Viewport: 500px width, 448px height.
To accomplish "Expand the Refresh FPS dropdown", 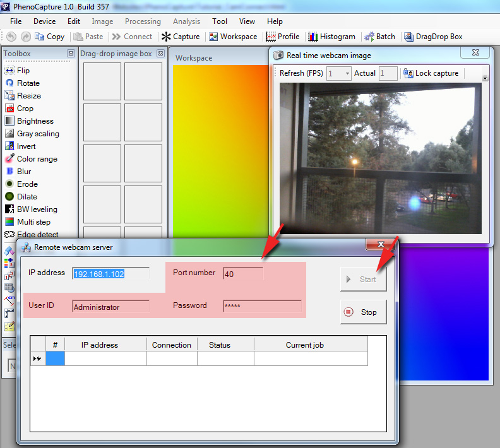I will click(347, 74).
